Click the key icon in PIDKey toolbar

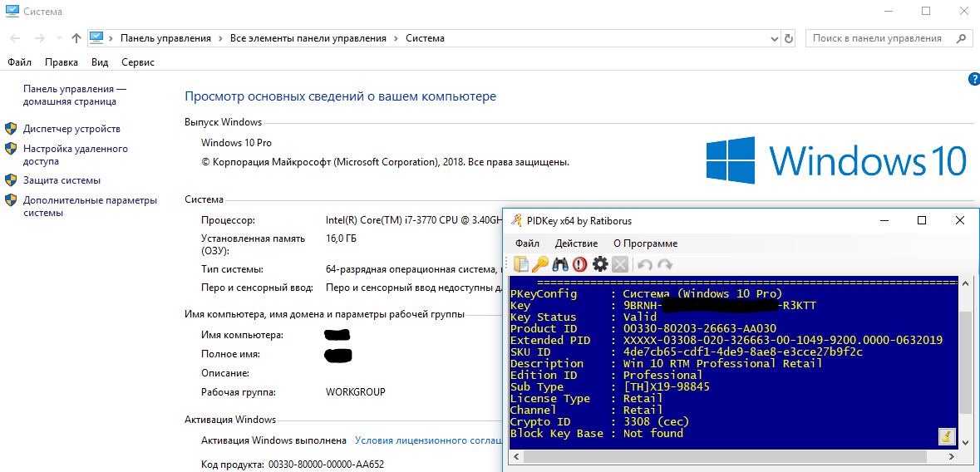pyautogui.click(x=540, y=264)
